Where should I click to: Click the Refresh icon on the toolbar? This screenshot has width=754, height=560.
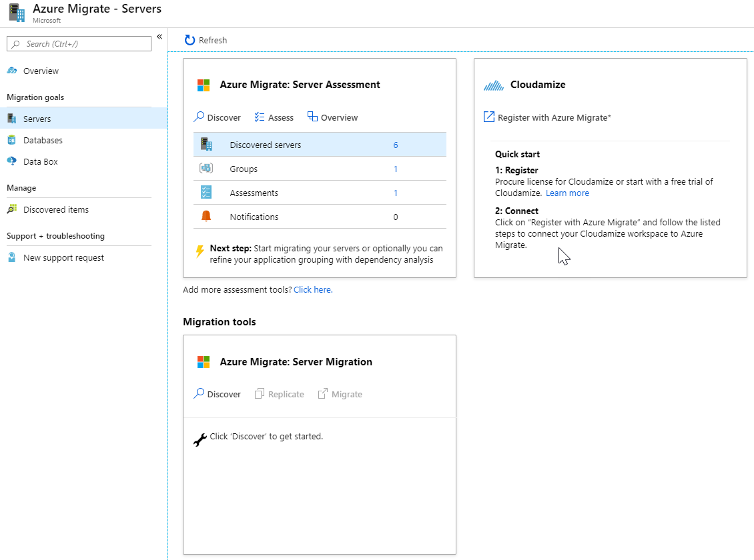(190, 40)
